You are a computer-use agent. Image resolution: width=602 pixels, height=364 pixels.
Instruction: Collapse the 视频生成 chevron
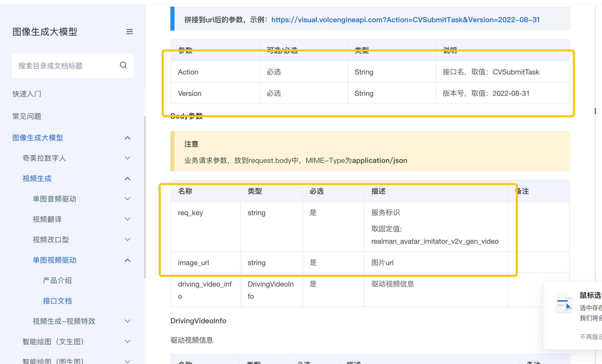point(128,179)
